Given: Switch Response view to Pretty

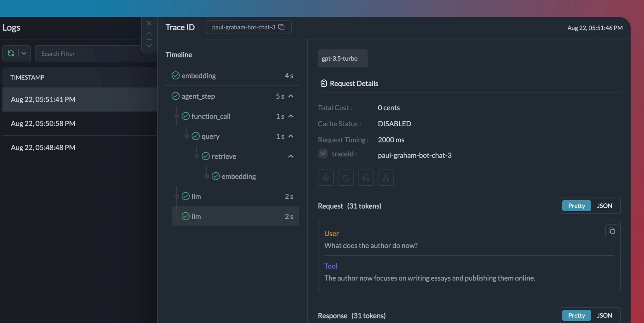Looking at the screenshot, I should pyautogui.click(x=576, y=315).
